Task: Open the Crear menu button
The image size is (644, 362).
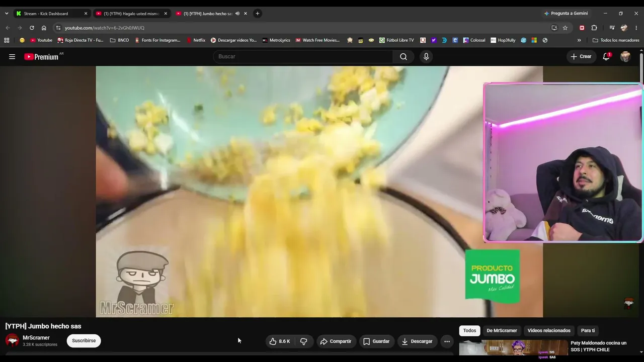Action: (x=581, y=57)
